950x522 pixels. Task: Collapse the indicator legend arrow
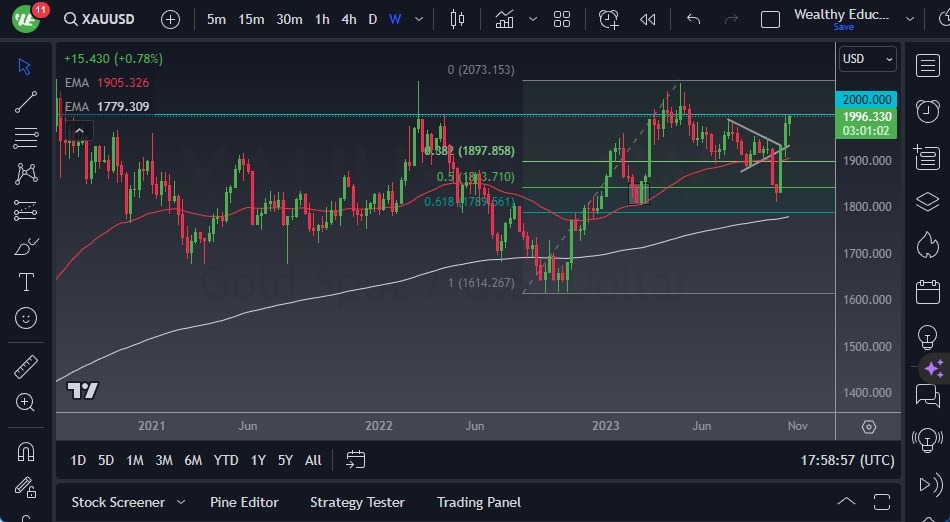[78, 129]
